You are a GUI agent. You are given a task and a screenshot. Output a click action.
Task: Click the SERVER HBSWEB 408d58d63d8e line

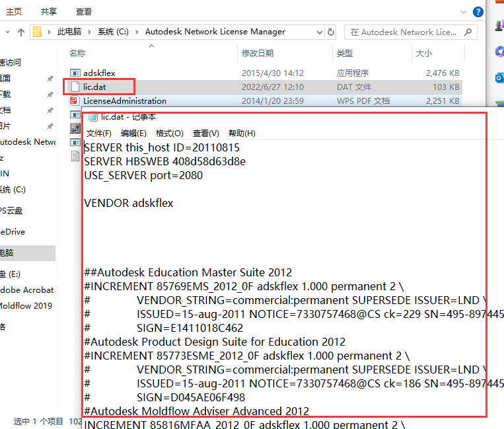(164, 161)
